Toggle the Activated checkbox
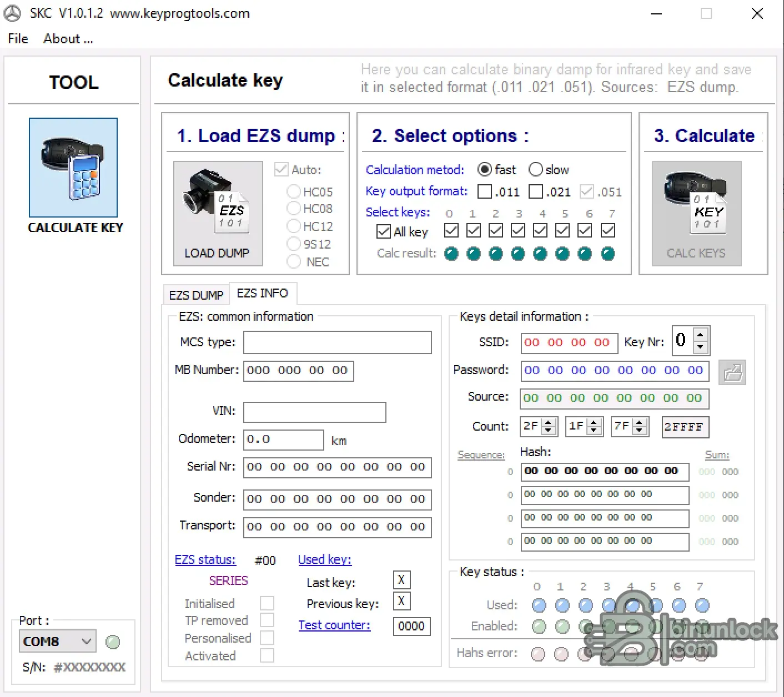Screen dimensions: 784x697 267,655
